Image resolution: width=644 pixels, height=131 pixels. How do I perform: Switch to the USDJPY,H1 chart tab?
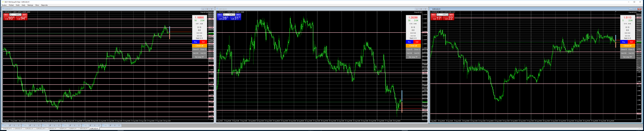point(63,128)
